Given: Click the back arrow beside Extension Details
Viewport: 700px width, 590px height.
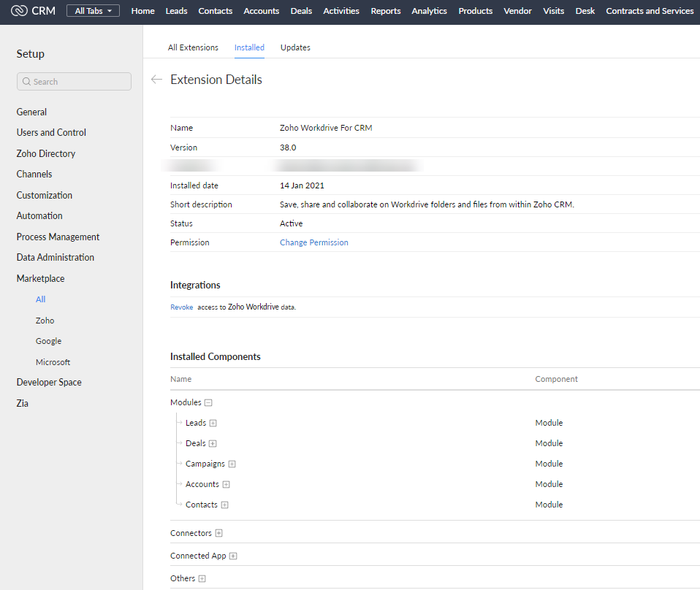Looking at the screenshot, I should 156,80.
